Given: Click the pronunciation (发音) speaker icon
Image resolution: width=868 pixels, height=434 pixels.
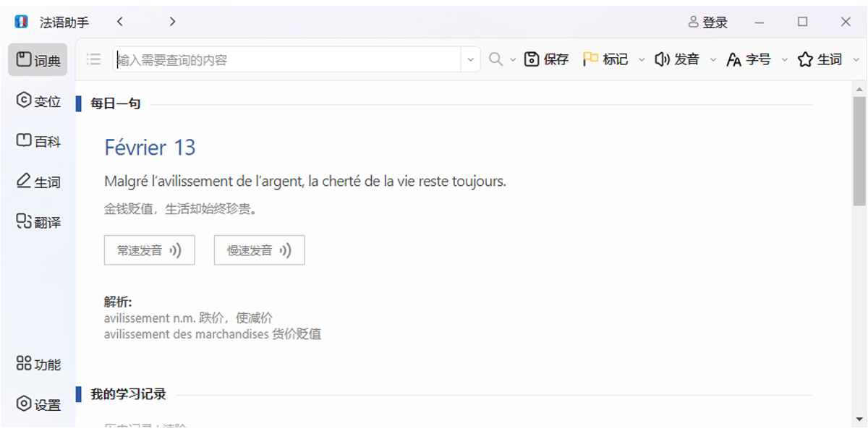Looking at the screenshot, I should click(x=662, y=59).
